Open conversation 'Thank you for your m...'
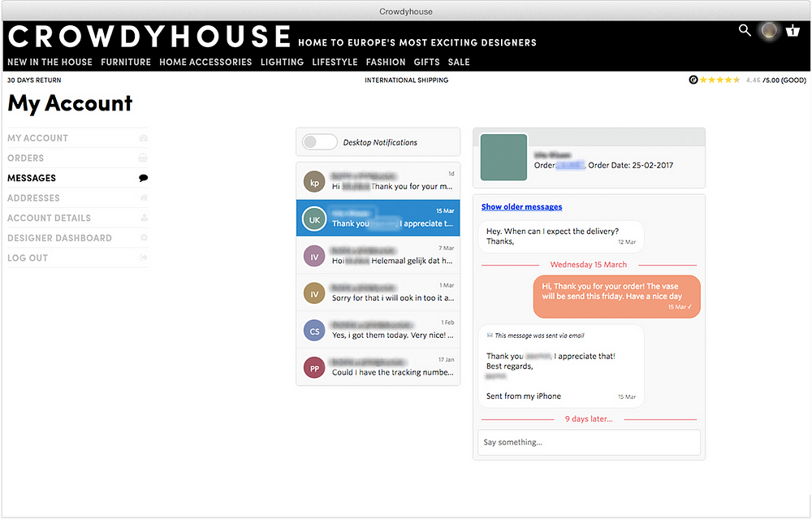The image size is (812, 520). tap(378, 181)
